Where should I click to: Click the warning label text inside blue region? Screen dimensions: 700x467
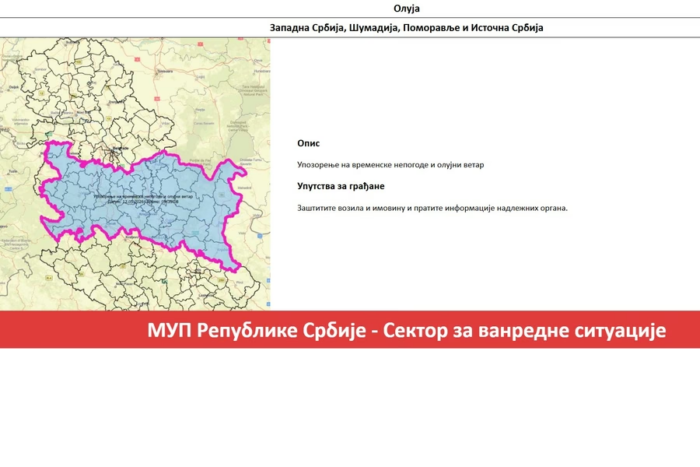(x=144, y=199)
